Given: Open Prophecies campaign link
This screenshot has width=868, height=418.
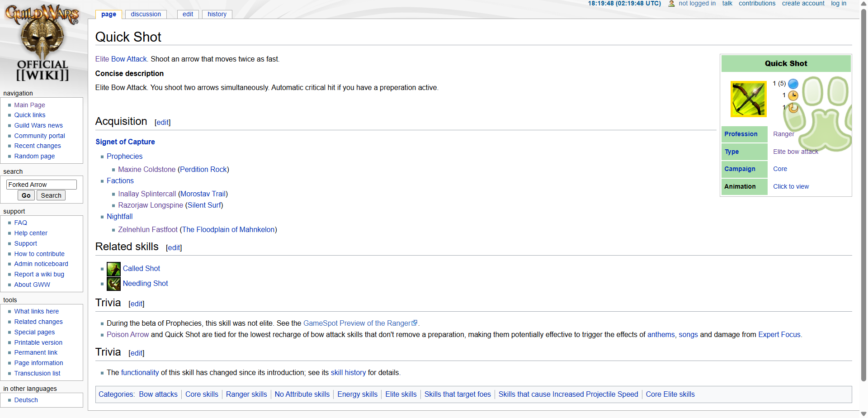Looking at the screenshot, I should (124, 156).
